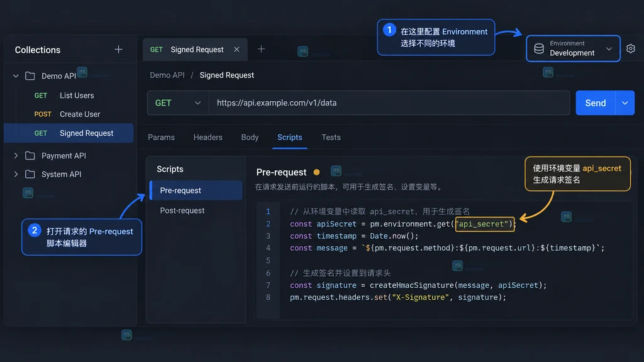
Task: Click the System API folder icon
Action: (x=30, y=174)
